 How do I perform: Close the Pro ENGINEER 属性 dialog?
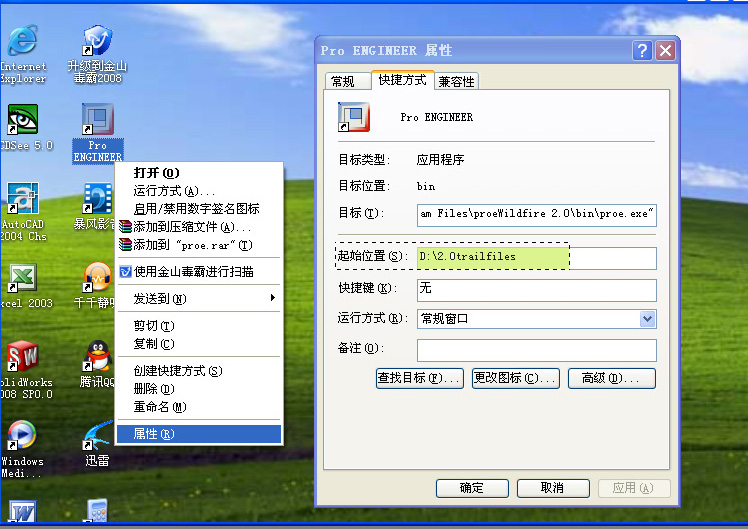(665, 50)
